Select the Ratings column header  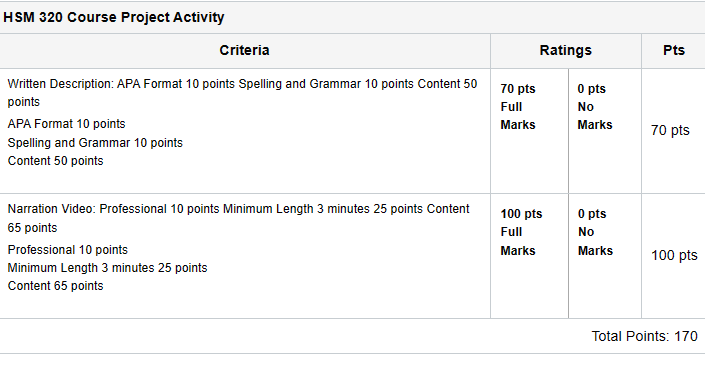point(566,50)
